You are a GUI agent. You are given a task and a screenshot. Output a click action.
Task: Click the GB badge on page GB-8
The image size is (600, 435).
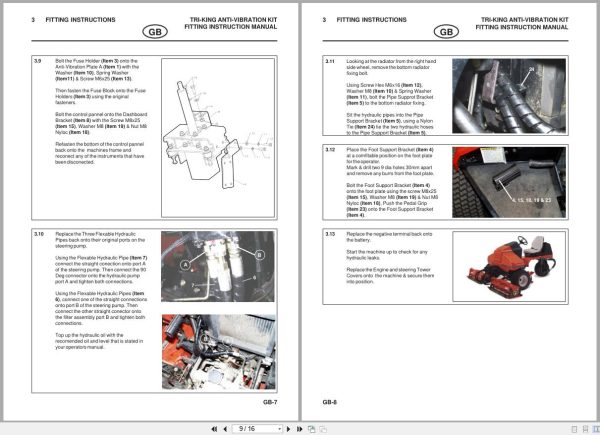(446, 32)
